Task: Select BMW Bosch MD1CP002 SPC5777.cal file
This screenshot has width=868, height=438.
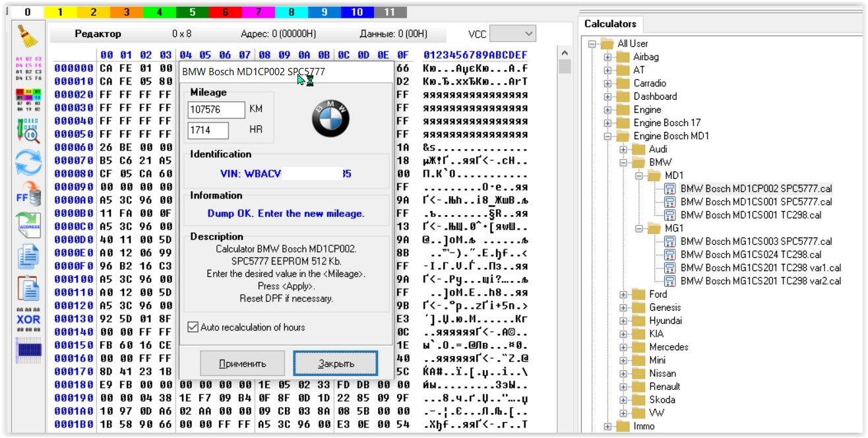Action: tap(756, 189)
